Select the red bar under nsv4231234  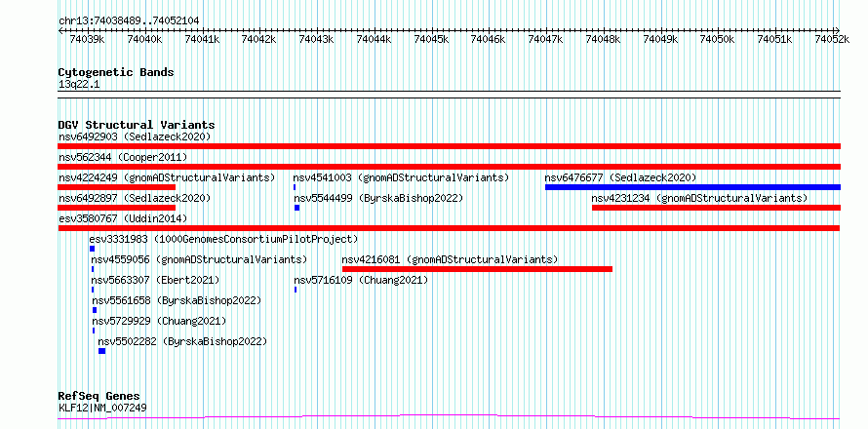(x=716, y=208)
